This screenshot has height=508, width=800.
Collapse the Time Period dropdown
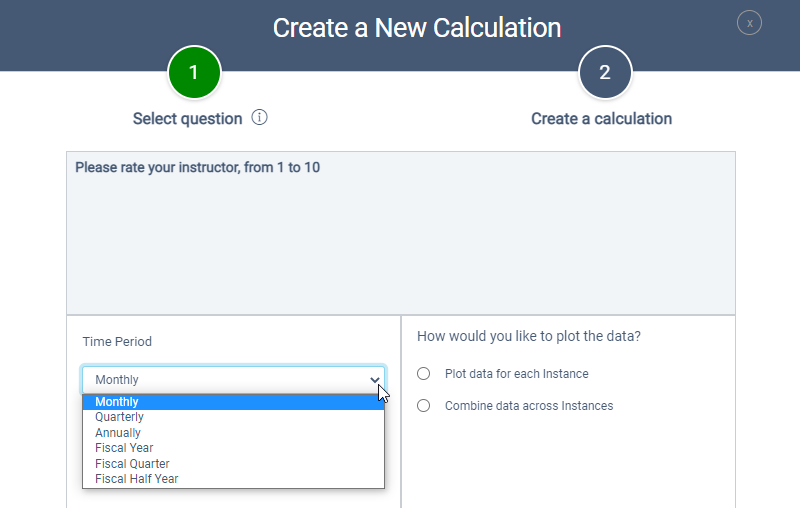233,380
